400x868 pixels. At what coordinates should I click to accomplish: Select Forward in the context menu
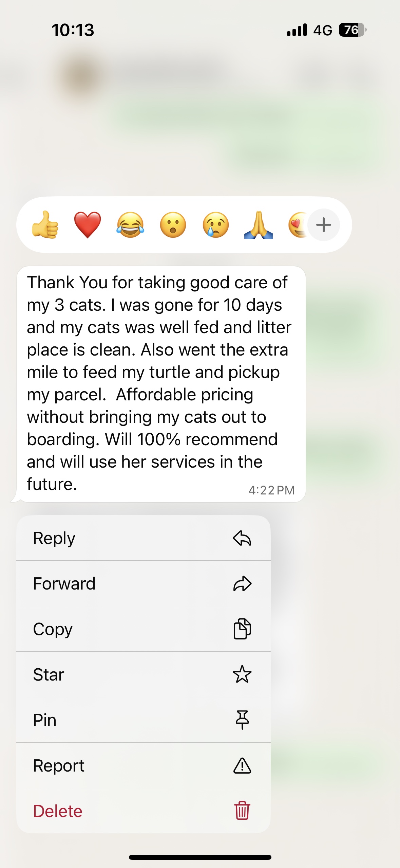143,584
